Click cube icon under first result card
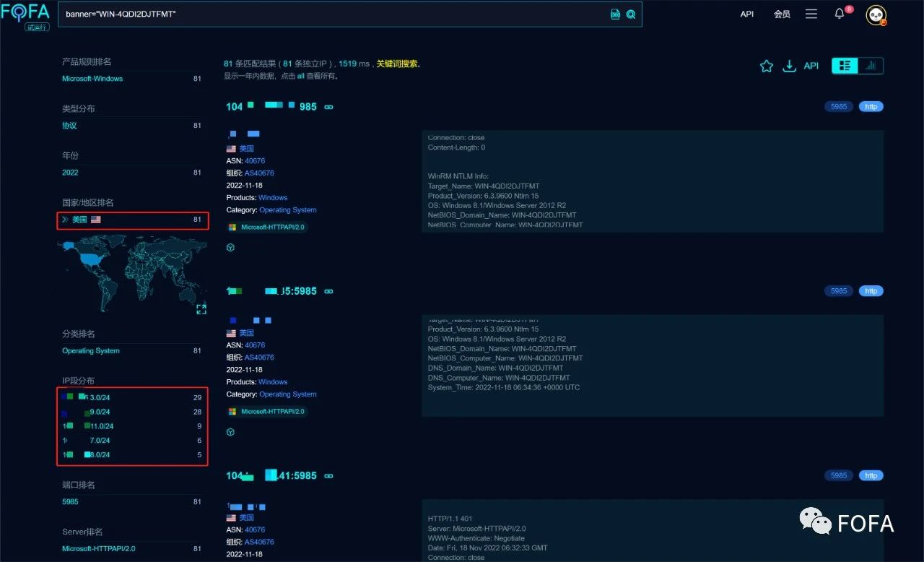 [x=230, y=247]
